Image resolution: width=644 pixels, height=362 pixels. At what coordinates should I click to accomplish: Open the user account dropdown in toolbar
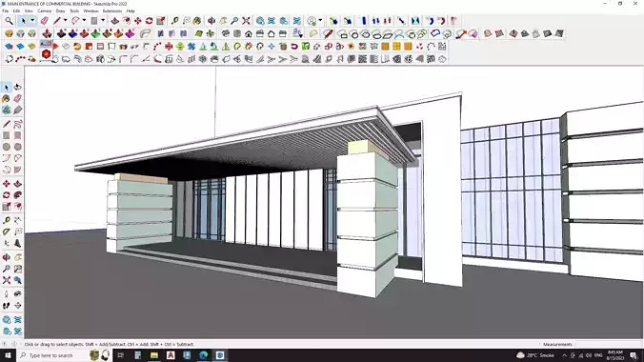coord(320,21)
